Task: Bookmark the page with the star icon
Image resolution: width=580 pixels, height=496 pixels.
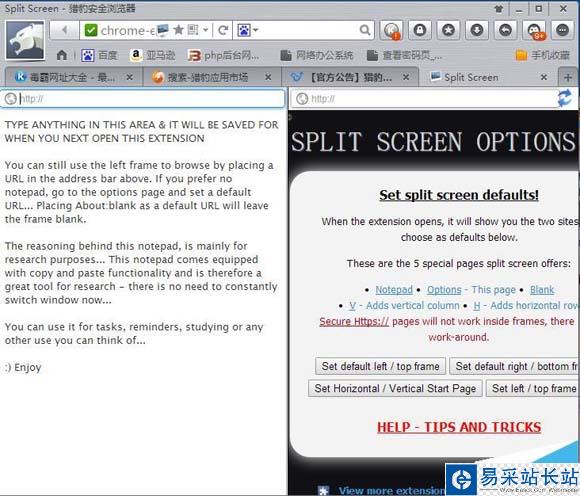Action: pos(179,30)
